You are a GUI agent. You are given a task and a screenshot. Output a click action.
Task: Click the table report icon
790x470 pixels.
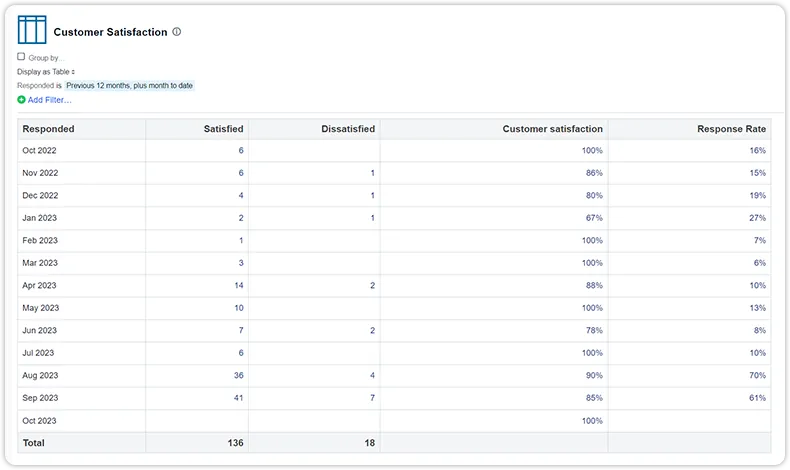coord(32,30)
